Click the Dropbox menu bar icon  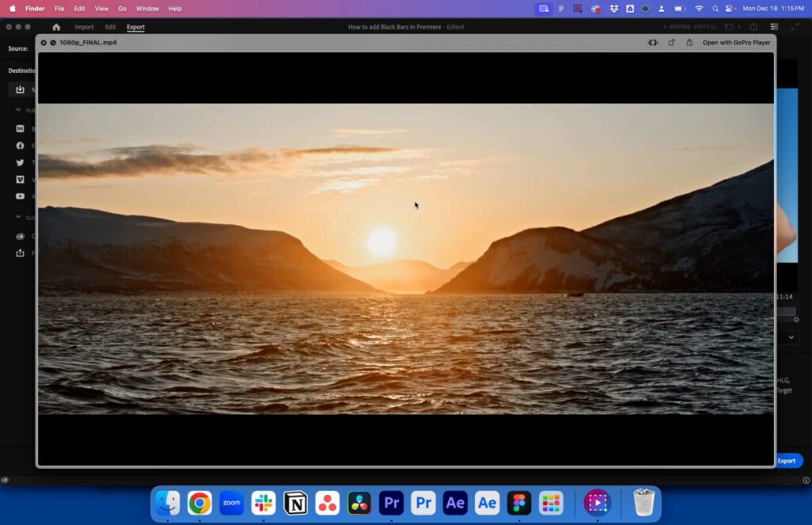click(x=614, y=8)
